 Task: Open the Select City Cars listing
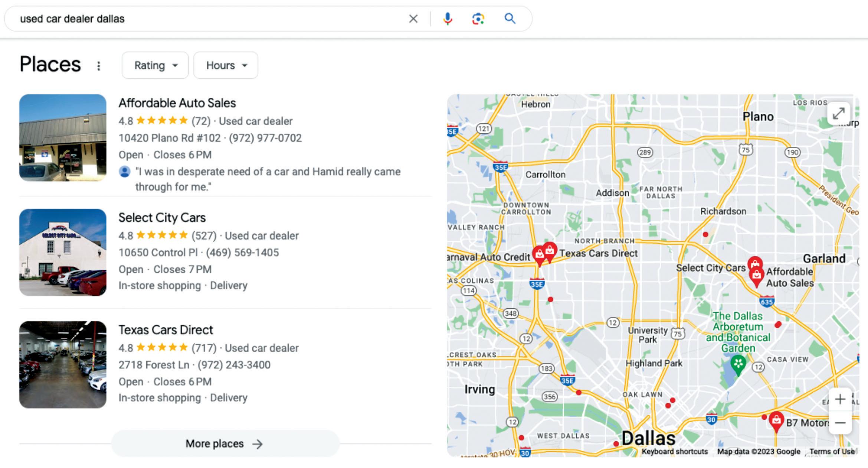162,218
